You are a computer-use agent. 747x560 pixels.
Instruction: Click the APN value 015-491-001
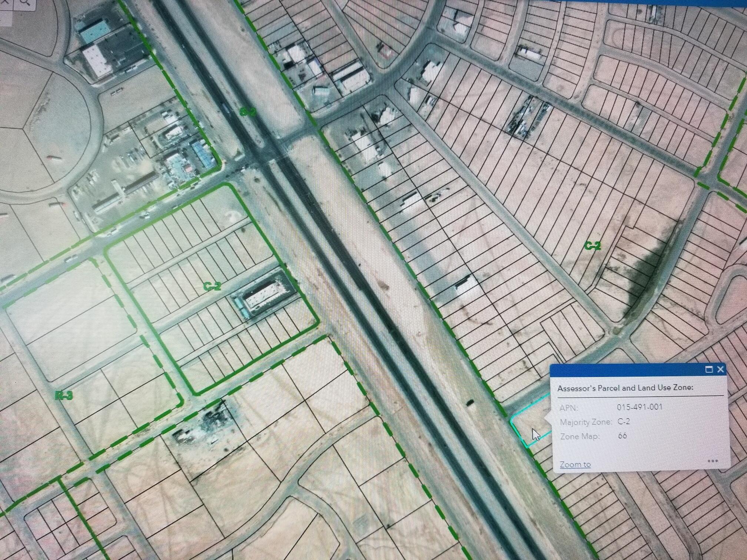point(640,407)
